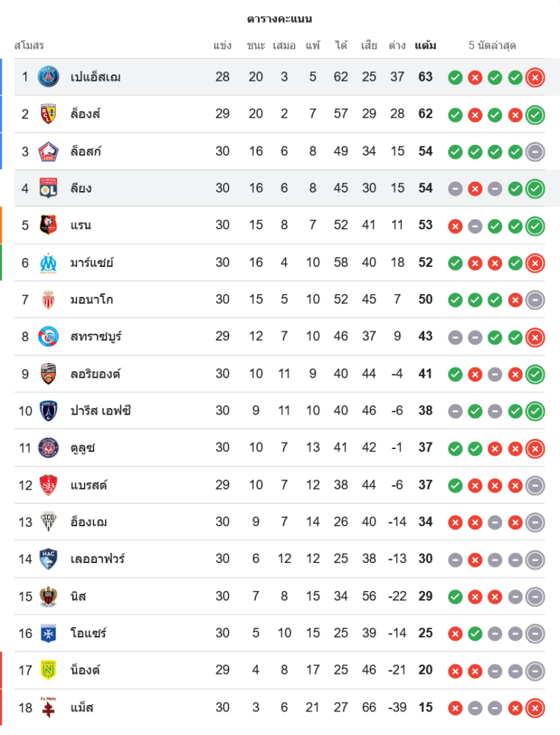Click the Paris Saint-Germain club crest
Image resolution: width=560 pixels, height=735 pixels.
coord(49,76)
